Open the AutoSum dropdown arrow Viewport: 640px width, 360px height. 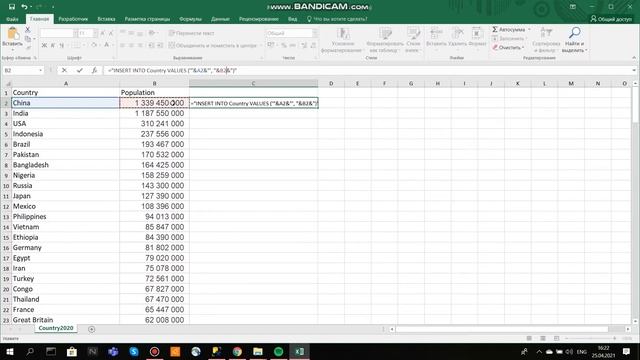(529, 29)
